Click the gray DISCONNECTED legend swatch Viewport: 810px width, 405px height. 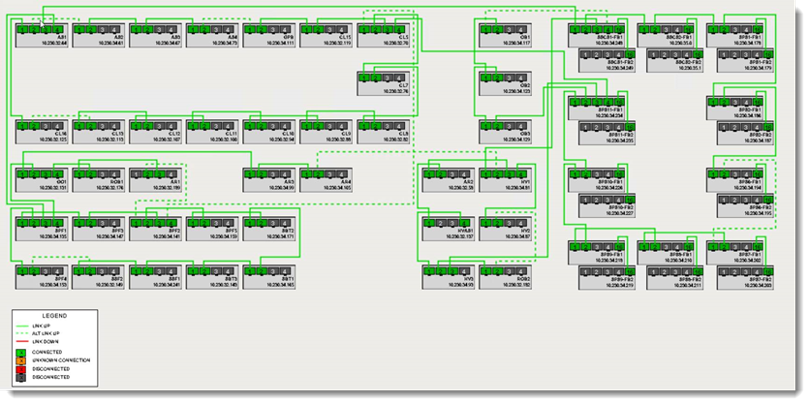21,377
